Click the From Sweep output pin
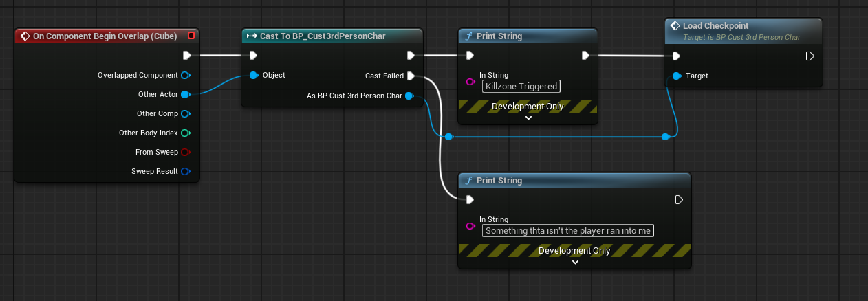Viewport: 868px width, 301px height. [x=185, y=152]
